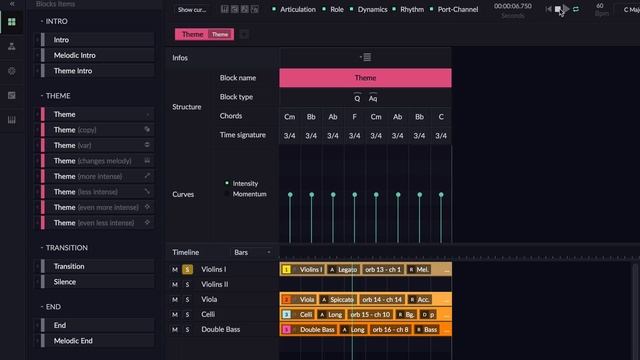Image resolution: width=640 pixels, height=360 pixels.
Task: Open the Timeline Bars dropdown
Action: click(252, 252)
